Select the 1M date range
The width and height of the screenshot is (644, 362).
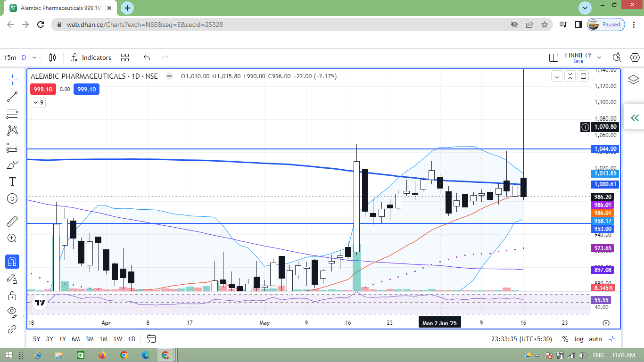pyautogui.click(x=104, y=339)
